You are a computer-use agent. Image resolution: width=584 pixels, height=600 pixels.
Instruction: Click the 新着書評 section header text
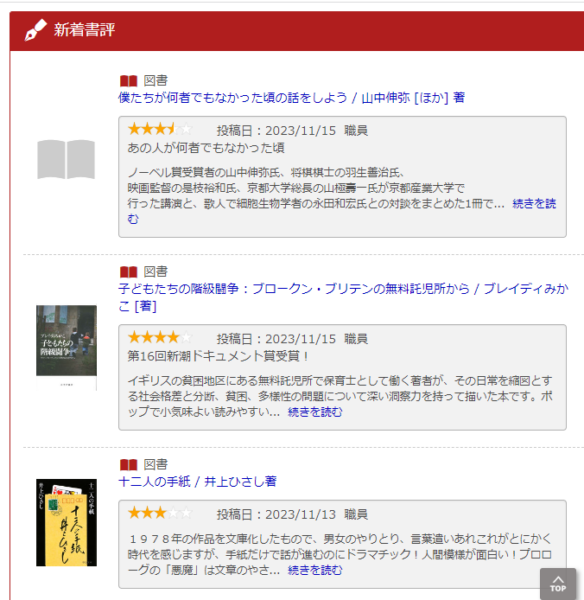(x=84, y=30)
